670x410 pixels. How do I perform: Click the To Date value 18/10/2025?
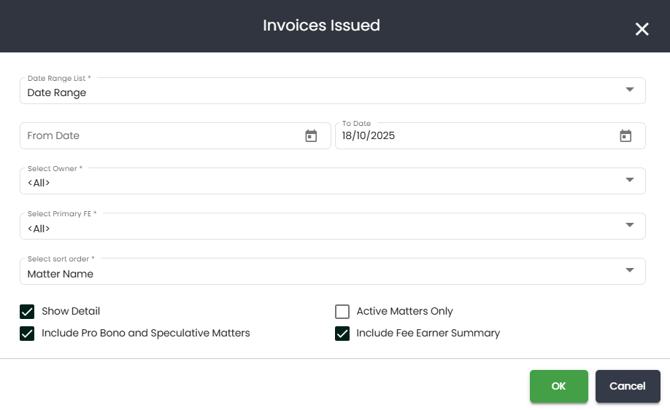tap(370, 136)
